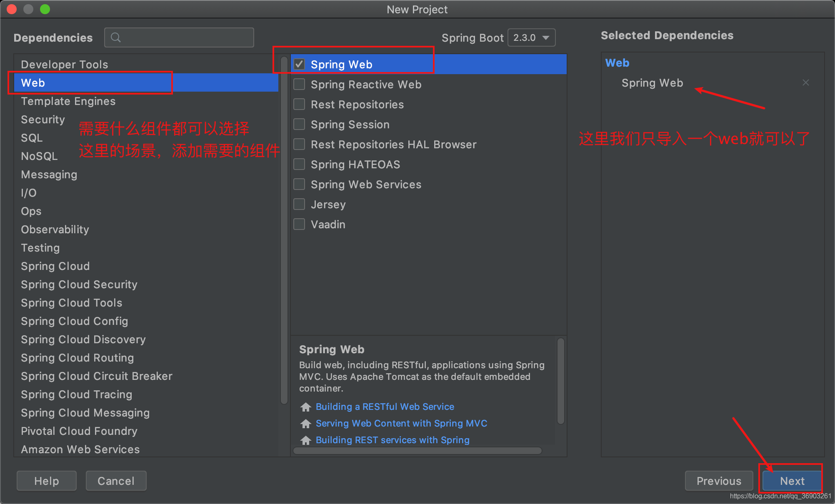This screenshot has height=504, width=835.
Task: Open Spring Cloud Tools category
Action: (x=146, y=302)
